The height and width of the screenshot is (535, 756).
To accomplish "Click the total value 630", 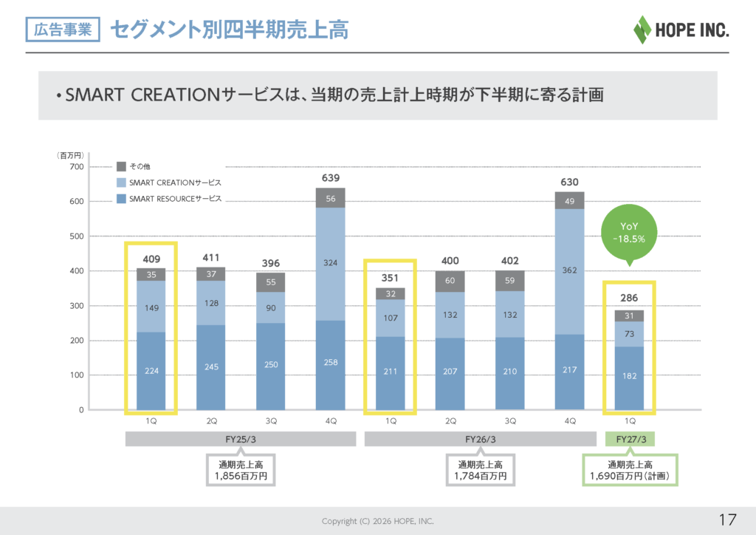I will click(569, 183).
